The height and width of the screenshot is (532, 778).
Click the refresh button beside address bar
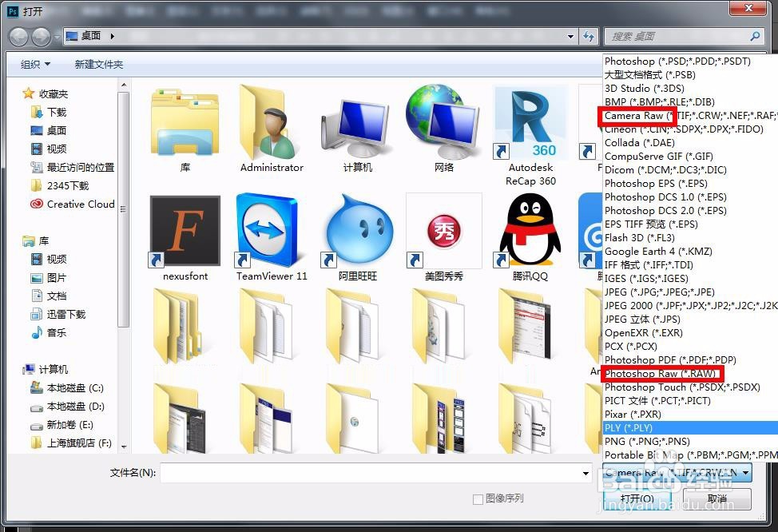[589, 36]
